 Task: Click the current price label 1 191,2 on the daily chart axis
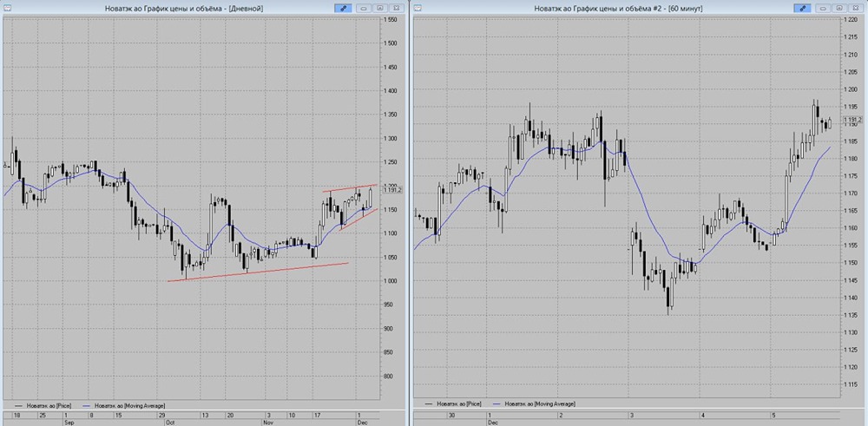(x=392, y=190)
